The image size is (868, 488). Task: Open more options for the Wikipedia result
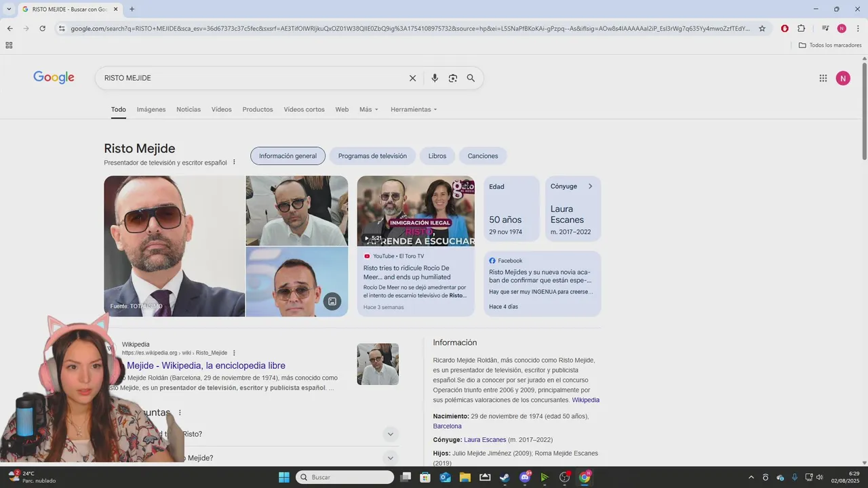[234, 352]
